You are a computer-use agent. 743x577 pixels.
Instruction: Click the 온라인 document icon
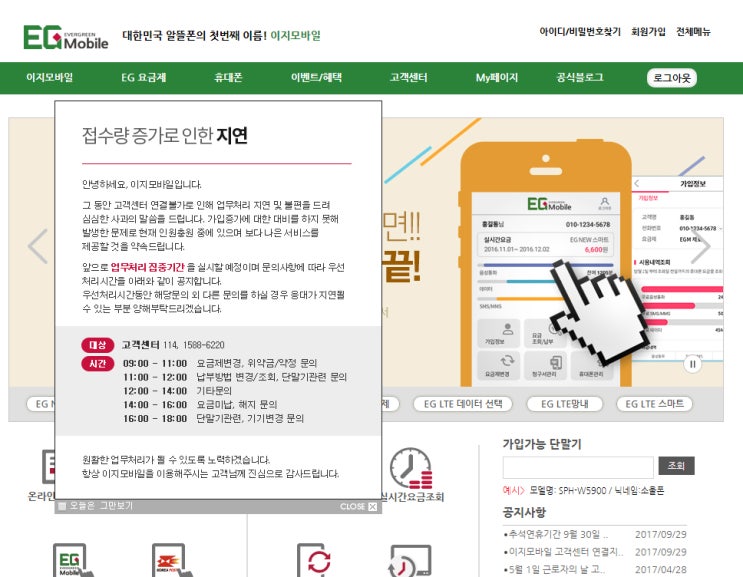(x=48, y=467)
